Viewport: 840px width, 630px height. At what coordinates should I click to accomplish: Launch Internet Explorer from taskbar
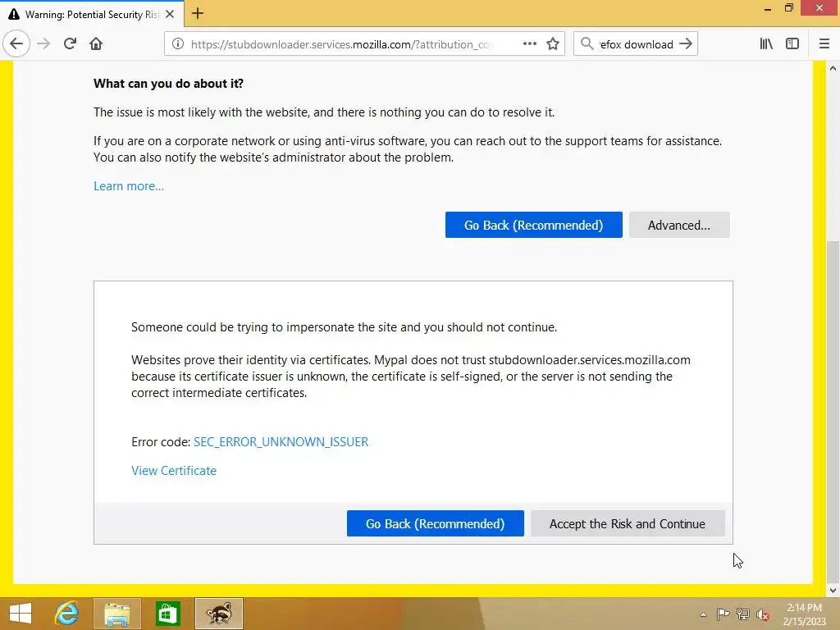click(66, 614)
